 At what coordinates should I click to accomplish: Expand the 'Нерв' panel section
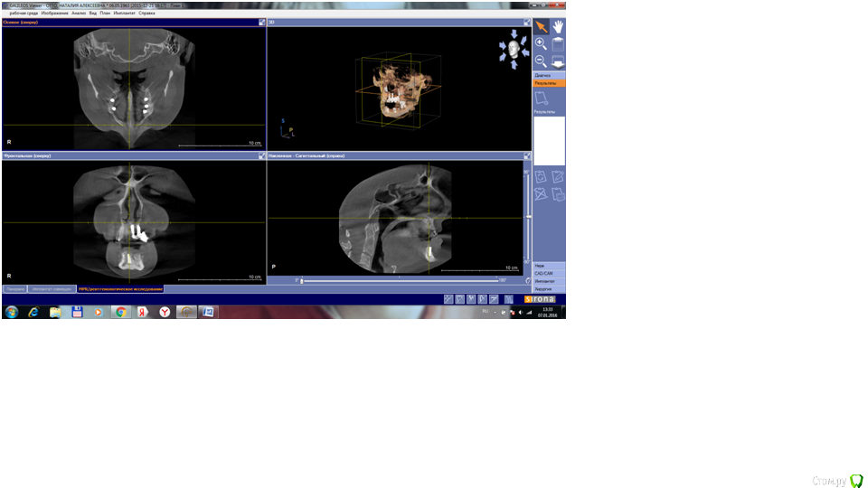point(549,266)
